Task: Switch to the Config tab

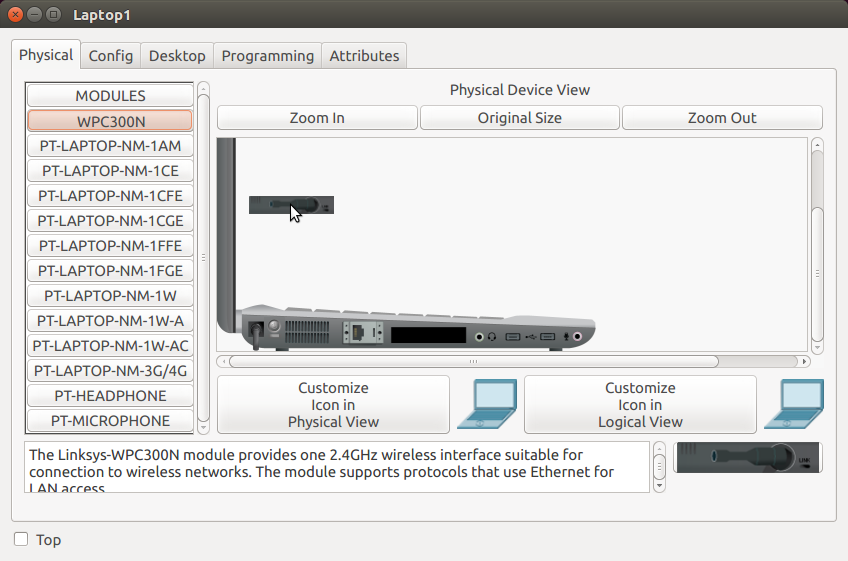Action: click(x=110, y=56)
